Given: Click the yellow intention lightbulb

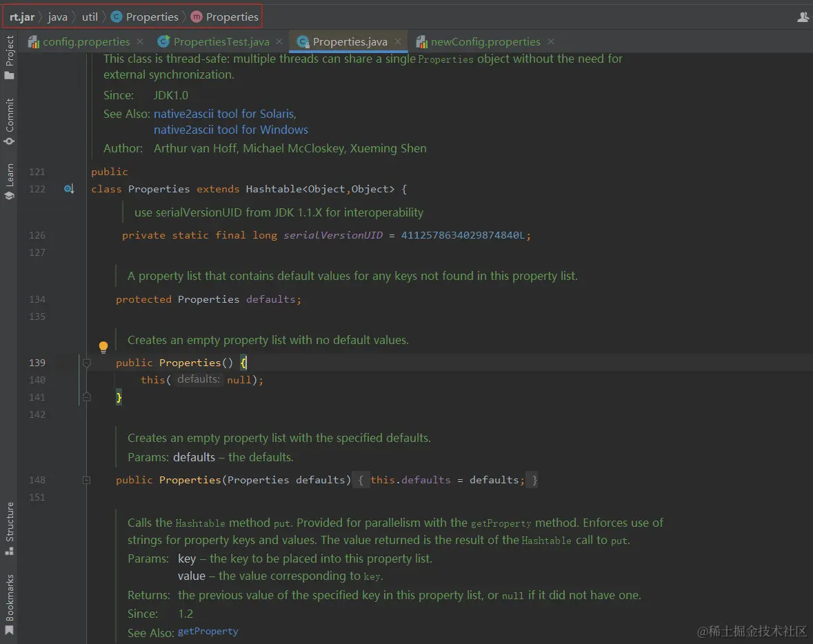Looking at the screenshot, I should [103, 347].
